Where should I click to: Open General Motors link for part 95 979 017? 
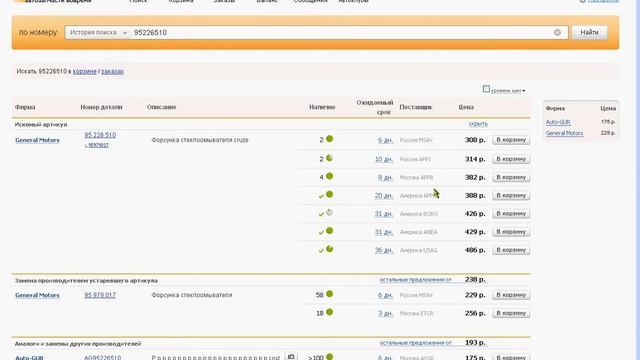click(37, 295)
